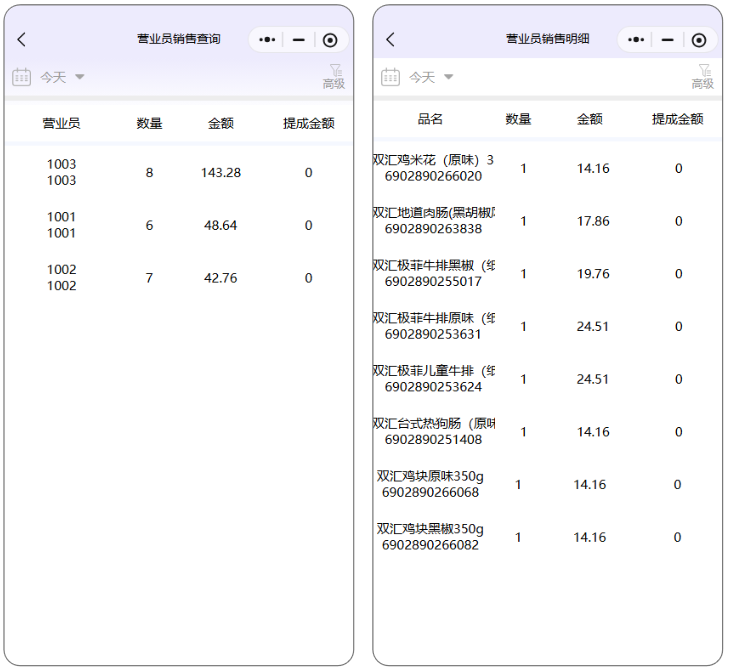Click 品名 column header
This screenshot has width=729, height=669.
pos(430,119)
